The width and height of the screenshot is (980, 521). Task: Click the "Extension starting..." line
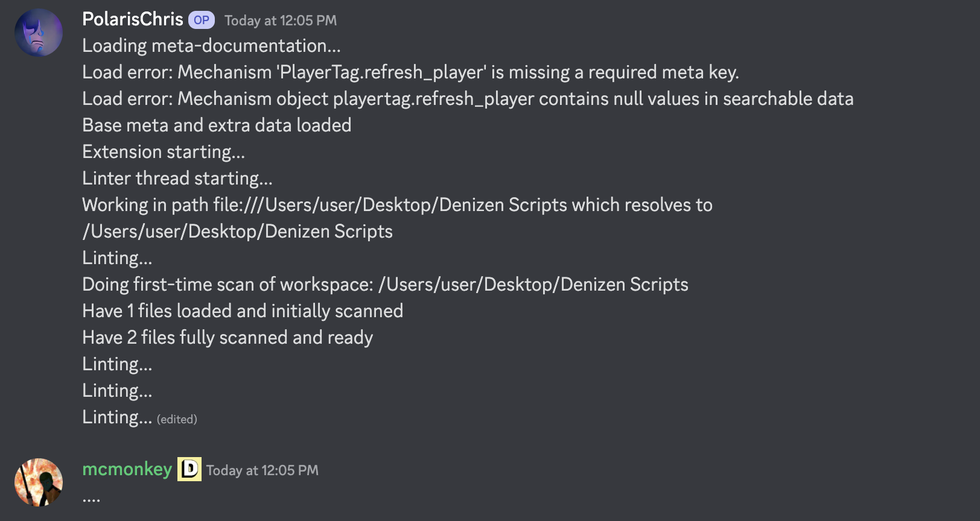pos(164,152)
